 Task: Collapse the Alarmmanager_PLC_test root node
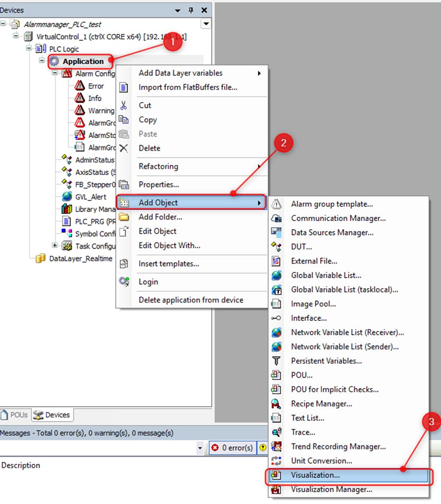(x=3, y=24)
